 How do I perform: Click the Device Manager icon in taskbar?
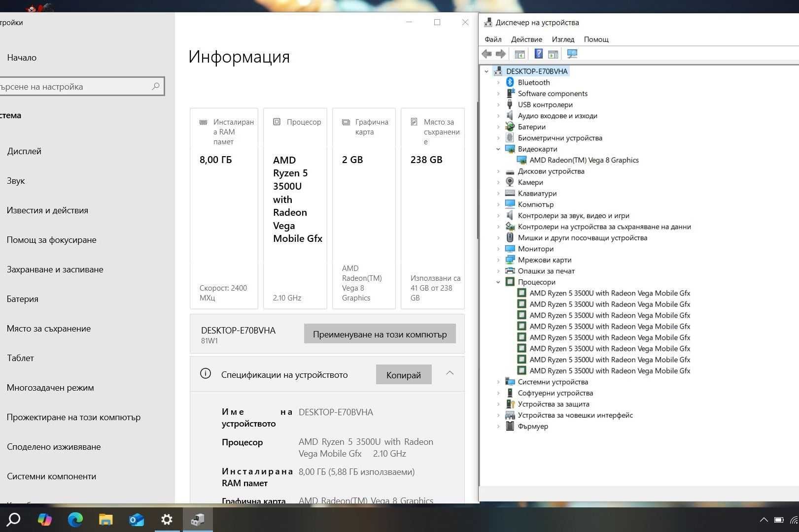(x=198, y=519)
